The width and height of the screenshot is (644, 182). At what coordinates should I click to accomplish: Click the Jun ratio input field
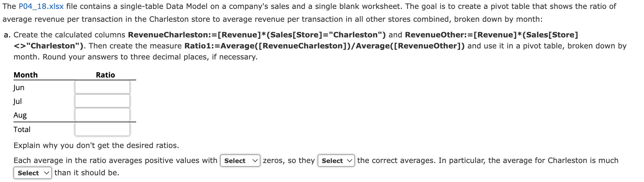[x=102, y=87]
